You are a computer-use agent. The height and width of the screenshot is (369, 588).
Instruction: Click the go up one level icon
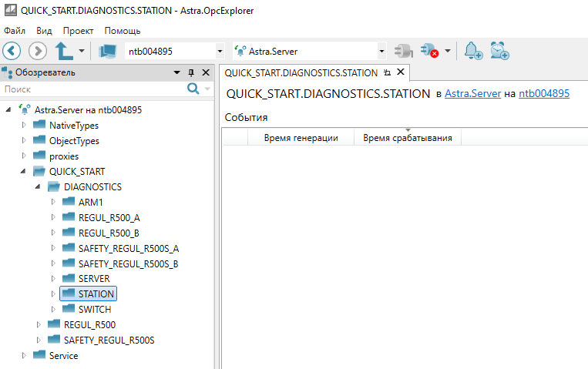pos(64,52)
